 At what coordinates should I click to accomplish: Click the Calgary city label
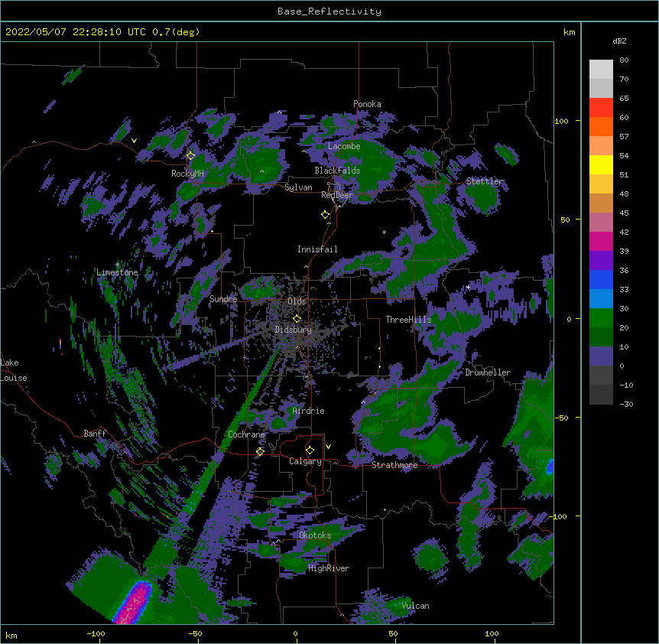(305, 461)
